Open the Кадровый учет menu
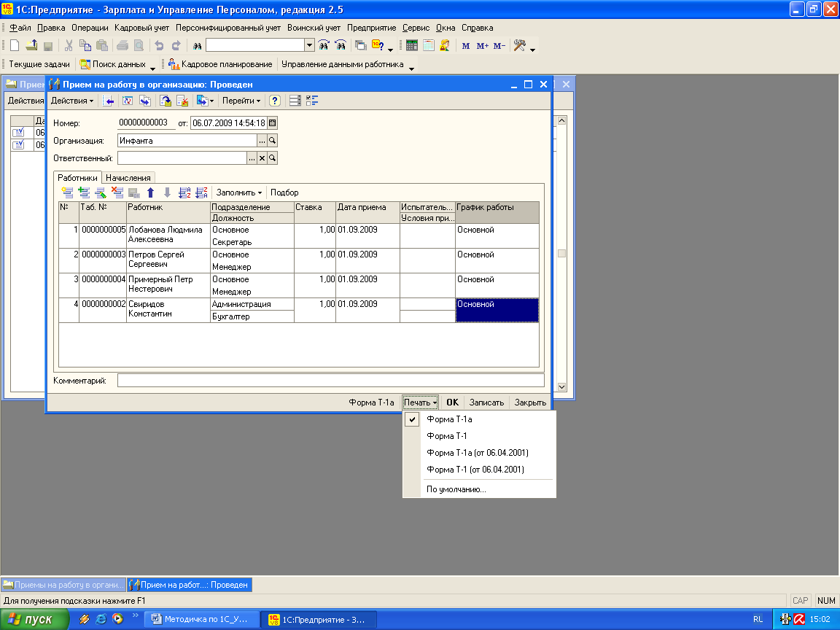The width and height of the screenshot is (840, 630). click(x=141, y=28)
